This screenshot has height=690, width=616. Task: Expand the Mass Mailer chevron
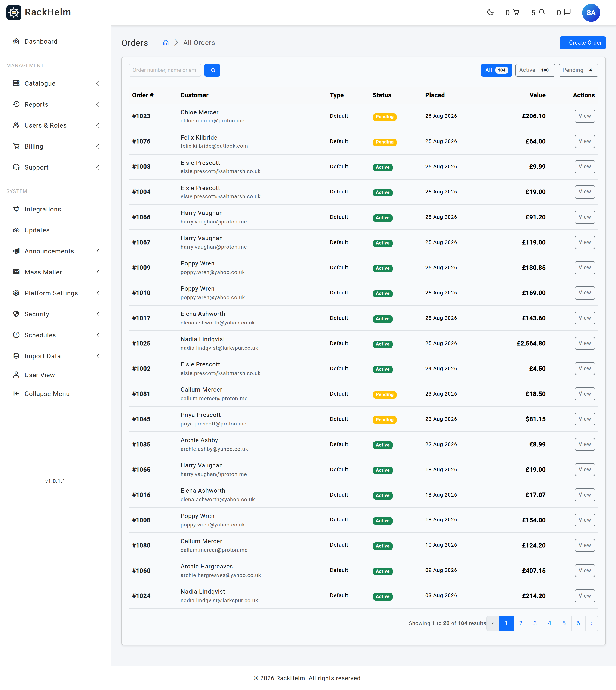point(98,272)
